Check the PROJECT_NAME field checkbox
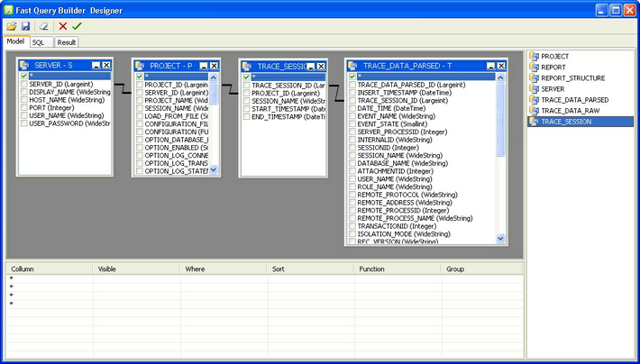Image resolution: width=640 pixels, height=364 pixels. click(x=140, y=100)
